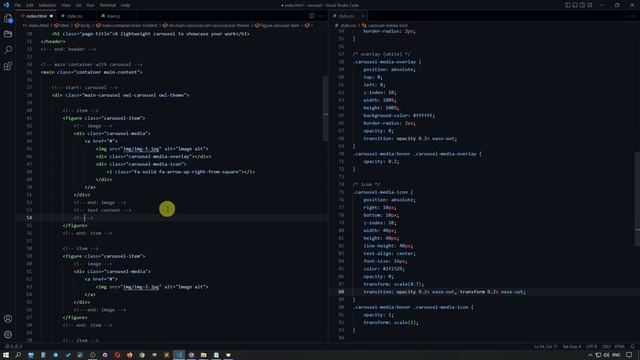This screenshot has width=640, height=360.
Task: Open the Terminal menu
Action: click(108, 5)
